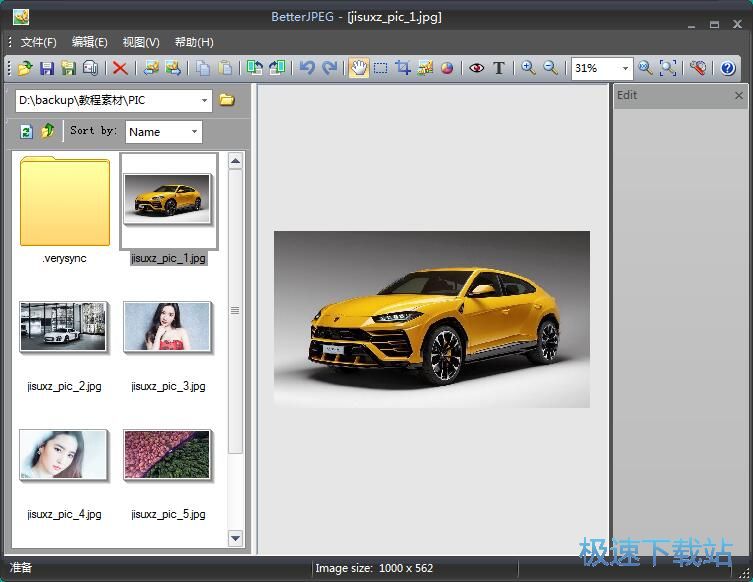Expand the folder path dropdown
Viewport: 753px width, 582px height.
205,100
